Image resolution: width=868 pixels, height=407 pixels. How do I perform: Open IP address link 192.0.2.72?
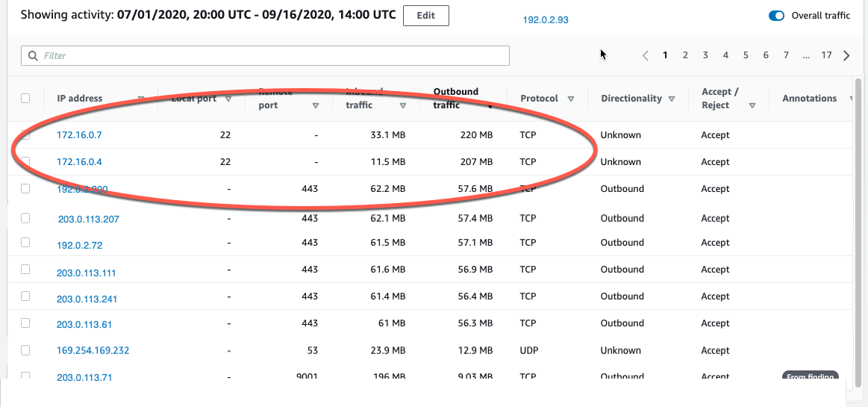point(79,245)
